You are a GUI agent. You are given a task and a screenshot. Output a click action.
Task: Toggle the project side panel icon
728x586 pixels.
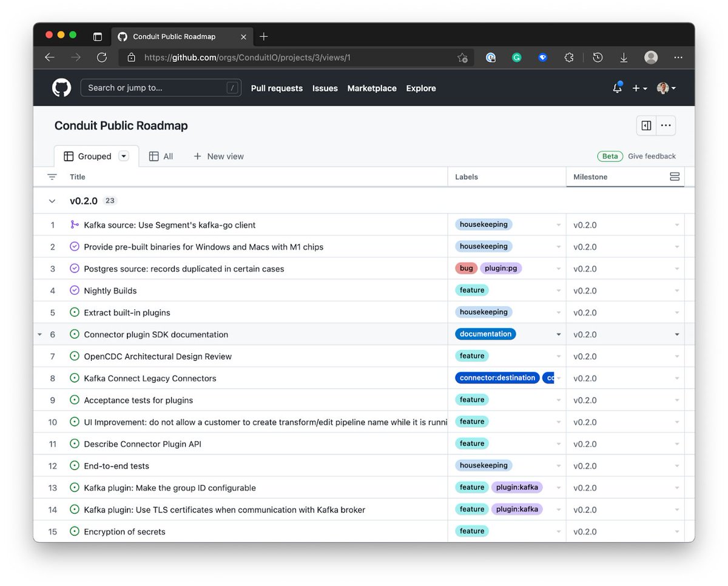(646, 126)
